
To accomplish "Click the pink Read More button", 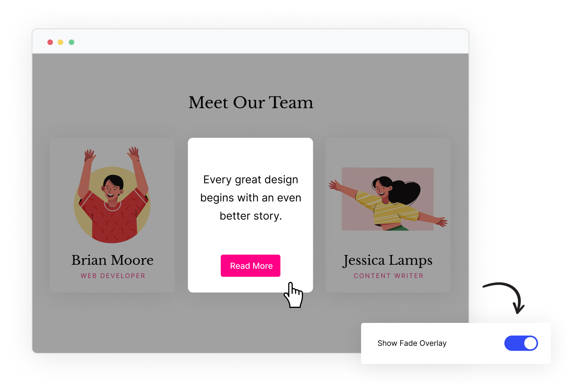I will [x=250, y=266].
